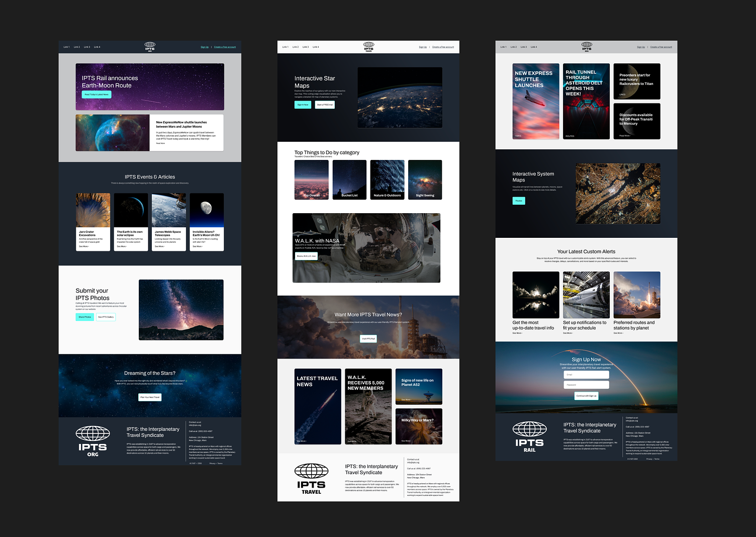Click the Read Today's Latest News button
The width and height of the screenshot is (756, 537).
(x=97, y=94)
